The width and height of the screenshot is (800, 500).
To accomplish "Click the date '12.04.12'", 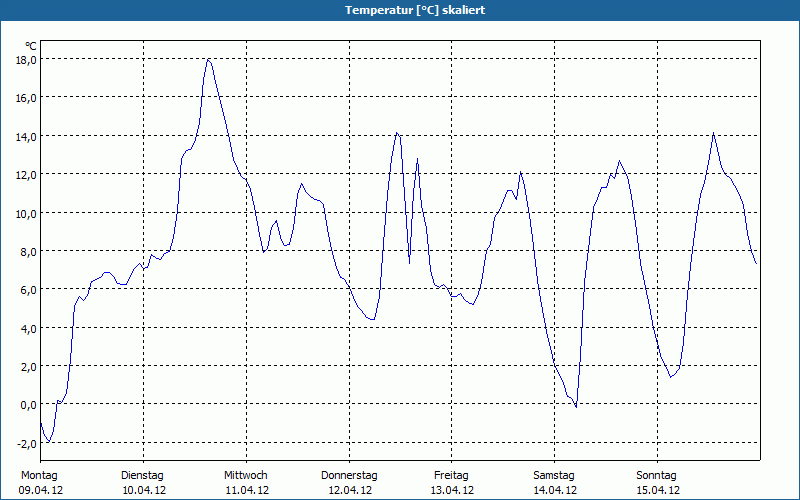I will click(350, 491).
